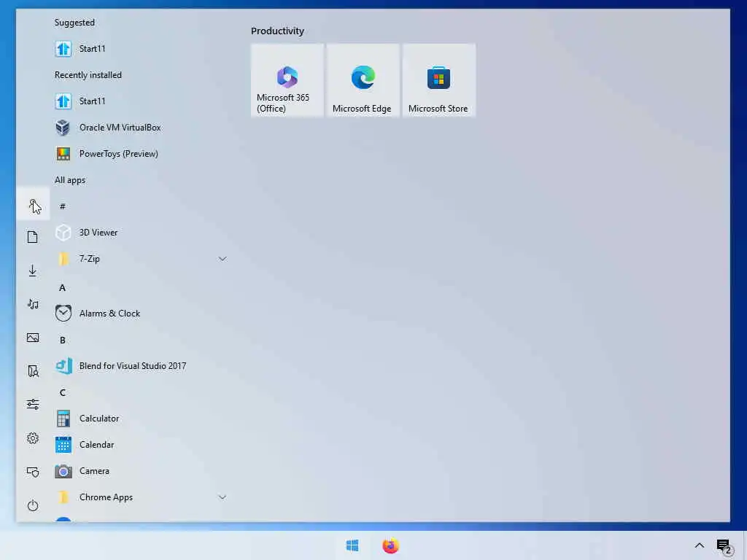Open the Calculator app
This screenshot has width=747, height=560.
[x=142, y=419]
